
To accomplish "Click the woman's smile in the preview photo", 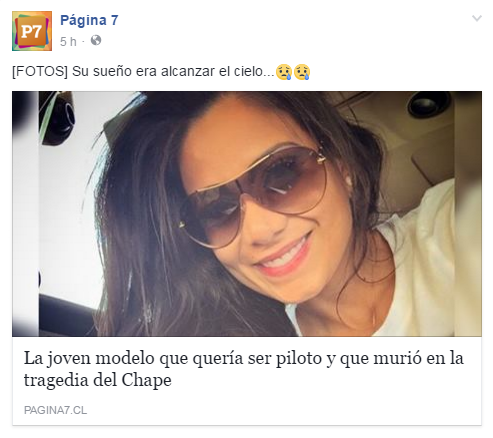I will pyautogui.click(x=285, y=255).
